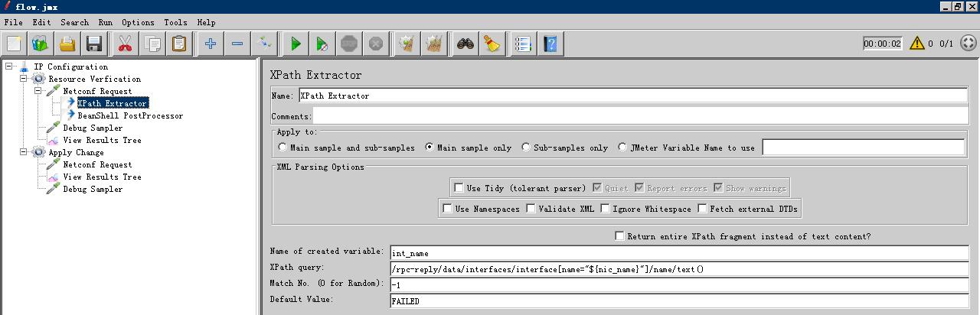
Task: Collapse Netconf Request node under Resource Verfication
Action: pyautogui.click(x=38, y=91)
